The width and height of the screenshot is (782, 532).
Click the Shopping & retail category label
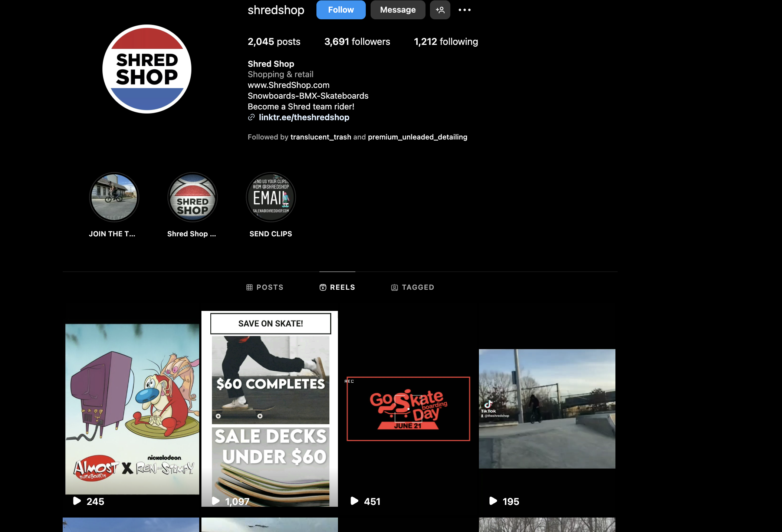[x=280, y=74]
